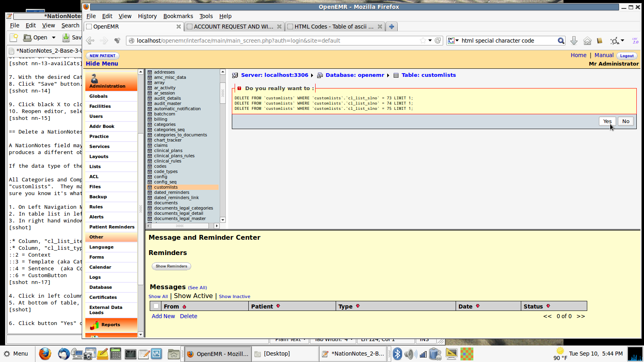Open search engine selector dropdown
The height and width of the screenshot is (362, 644).
pyautogui.click(x=454, y=41)
